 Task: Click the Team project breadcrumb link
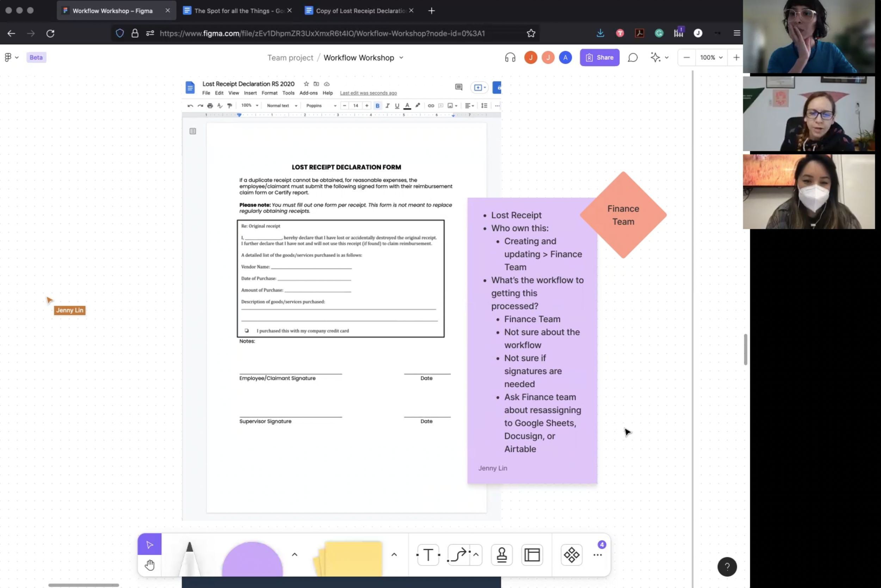[x=290, y=58]
